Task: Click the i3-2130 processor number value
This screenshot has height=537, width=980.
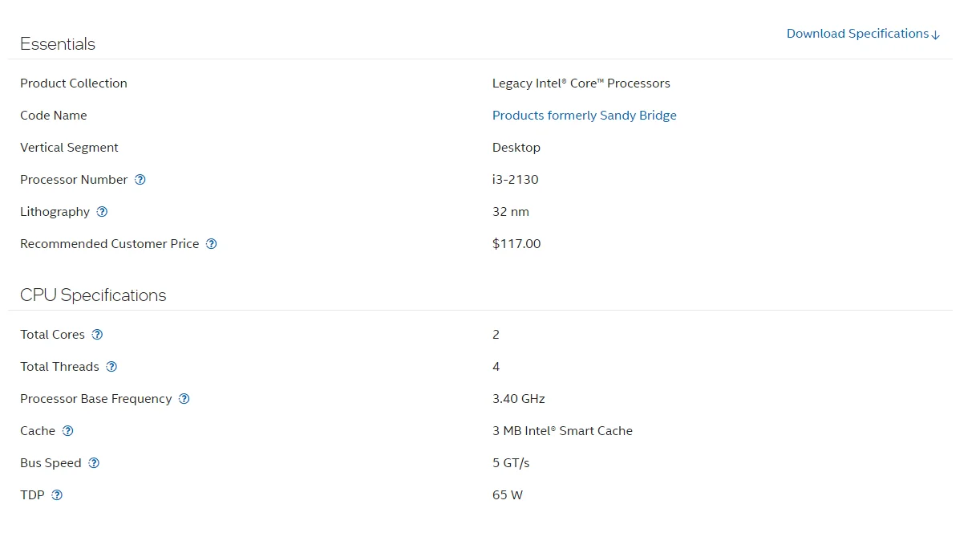Action: (515, 180)
